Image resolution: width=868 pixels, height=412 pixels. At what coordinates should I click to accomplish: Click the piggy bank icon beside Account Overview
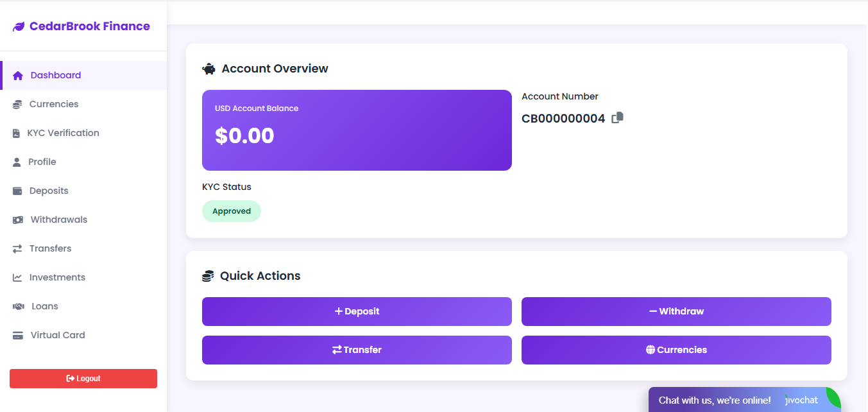click(x=209, y=68)
